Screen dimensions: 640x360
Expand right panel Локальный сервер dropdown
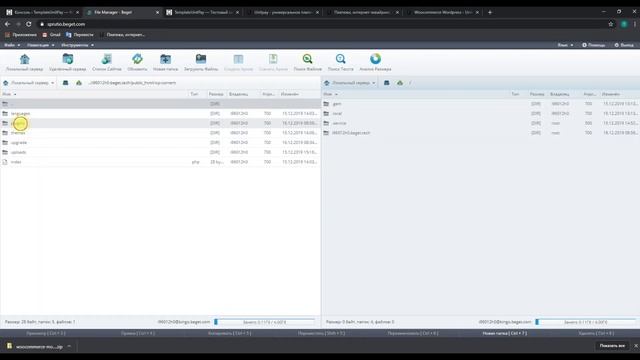[349, 83]
